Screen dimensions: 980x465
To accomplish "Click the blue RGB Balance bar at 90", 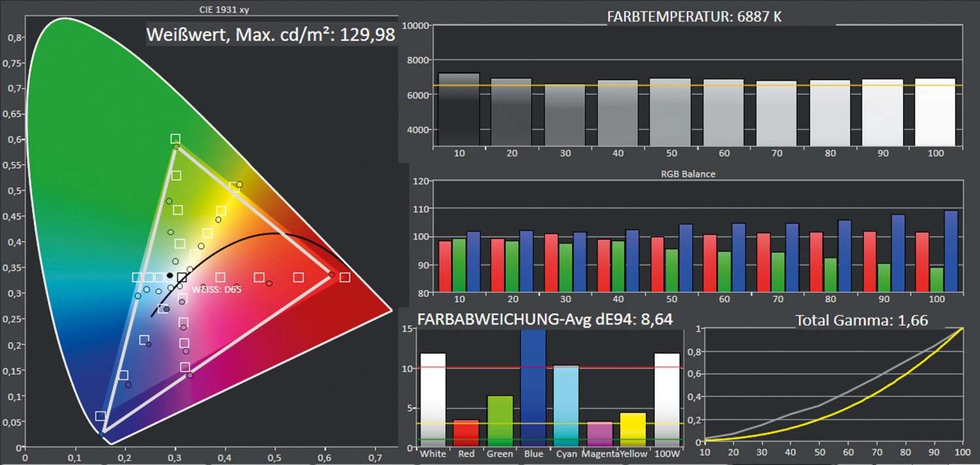I will coord(898,253).
